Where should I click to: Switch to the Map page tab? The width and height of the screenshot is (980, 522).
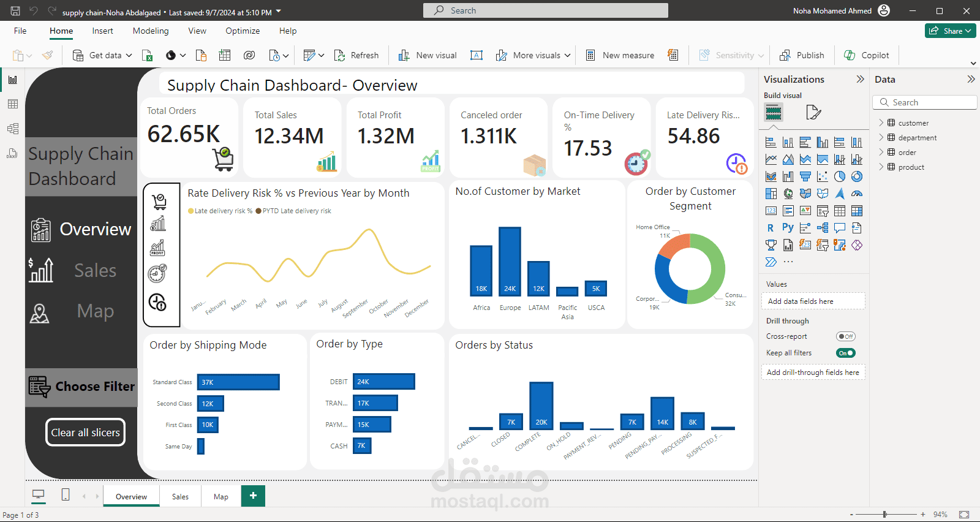tap(221, 496)
